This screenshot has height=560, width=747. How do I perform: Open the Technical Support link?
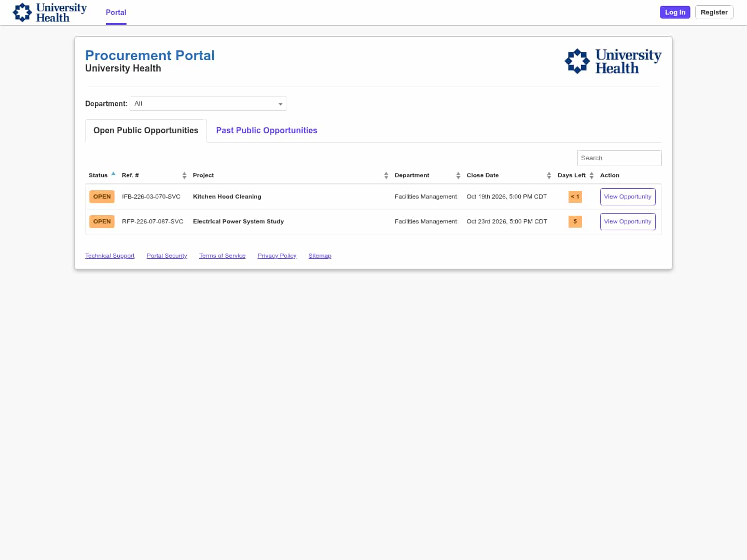(x=110, y=256)
